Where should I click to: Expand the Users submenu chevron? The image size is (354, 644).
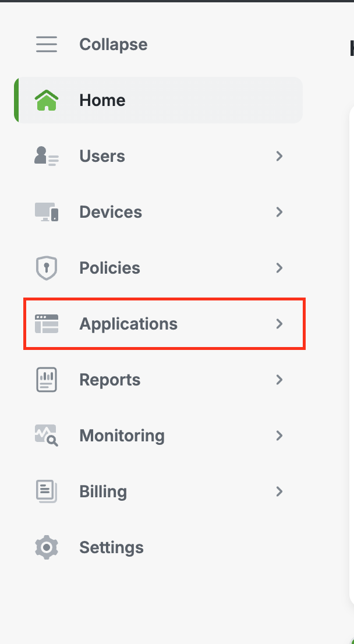pyautogui.click(x=279, y=156)
